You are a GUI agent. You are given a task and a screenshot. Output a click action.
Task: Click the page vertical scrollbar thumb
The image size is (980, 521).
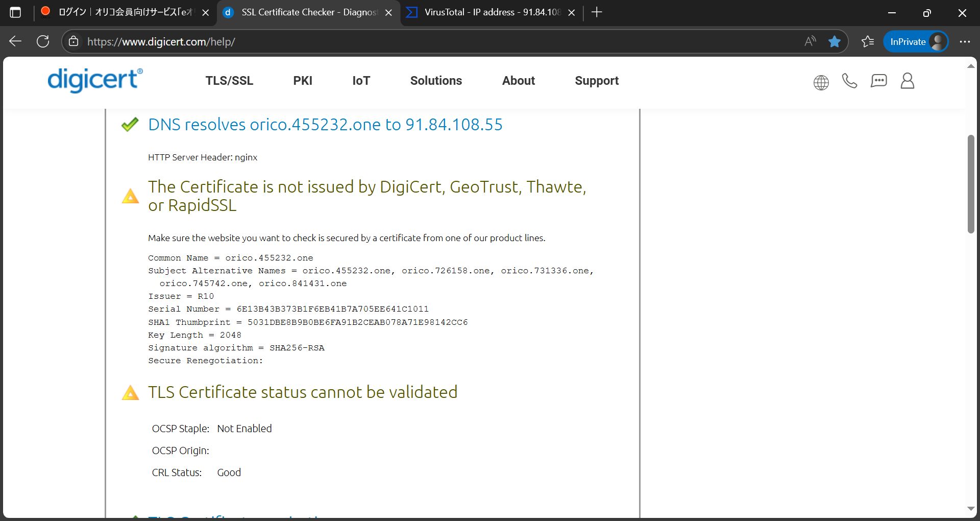click(971, 184)
